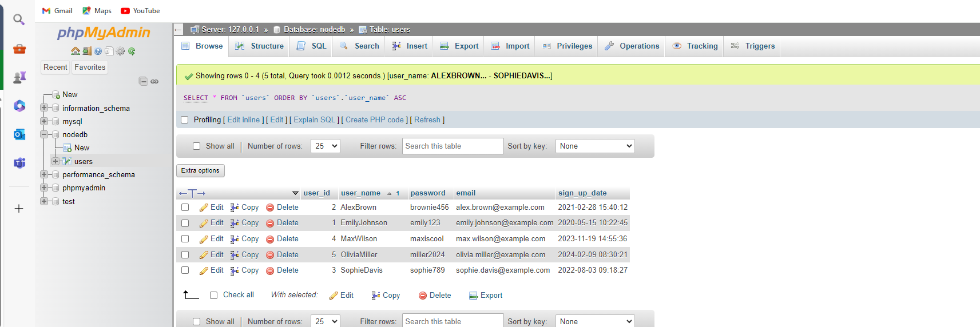The height and width of the screenshot is (327, 980).
Task: Expand the information_schema database node
Action: (x=44, y=108)
